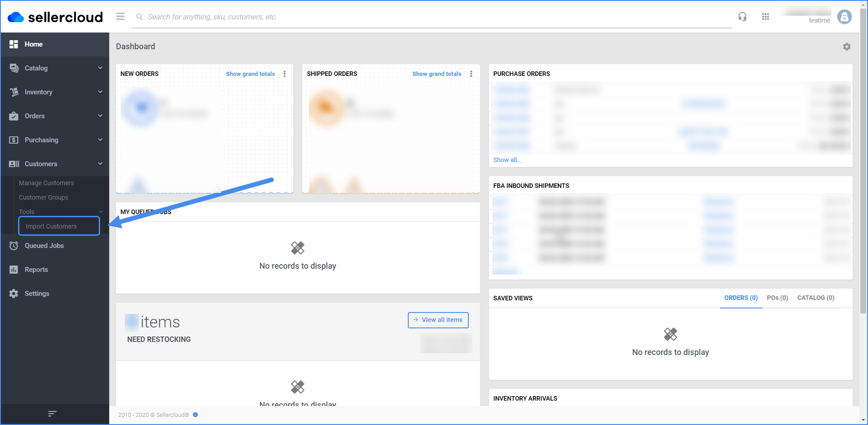The image size is (868, 425).
Task: Open dashboard settings gear
Action: 847,47
